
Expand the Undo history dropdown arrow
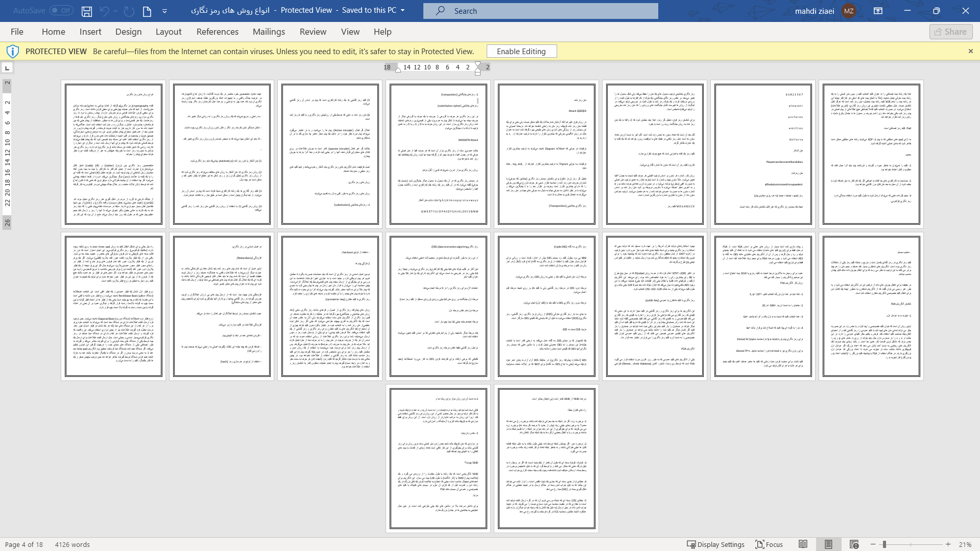[115, 11]
